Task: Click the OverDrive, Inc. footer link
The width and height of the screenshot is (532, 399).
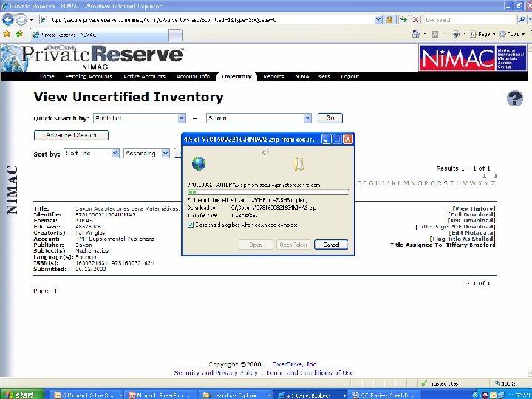Action: point(295,364)
